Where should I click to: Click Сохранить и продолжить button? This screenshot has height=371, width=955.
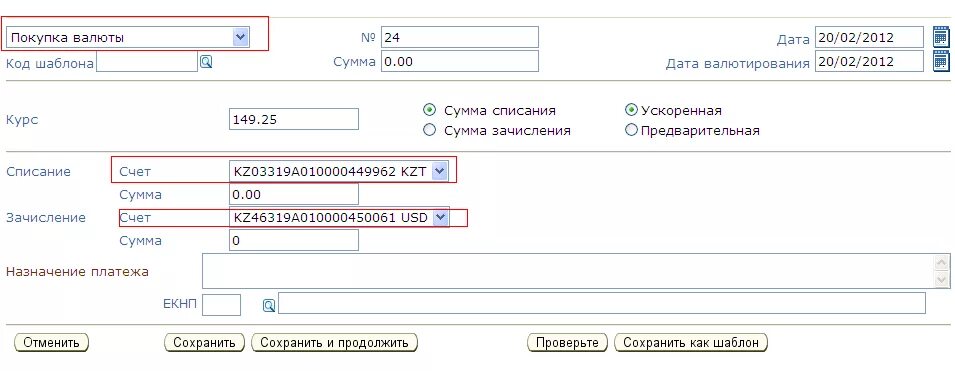[x=334, y=342]
